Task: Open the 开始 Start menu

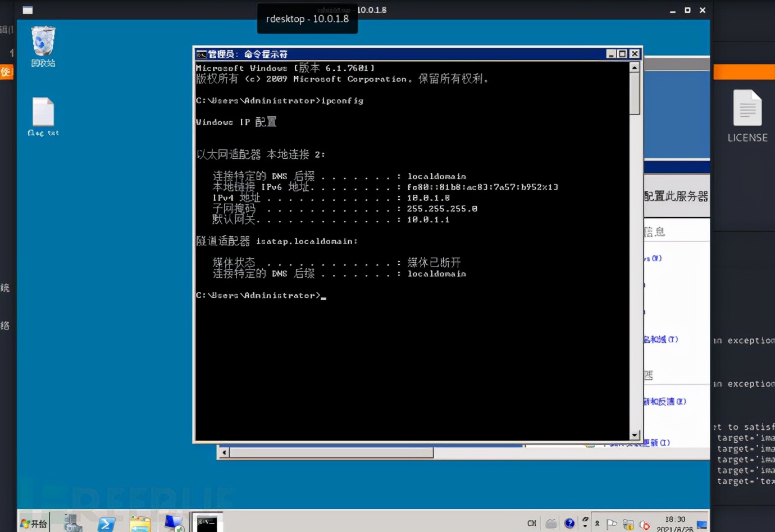Action: (x=34, y=524)
